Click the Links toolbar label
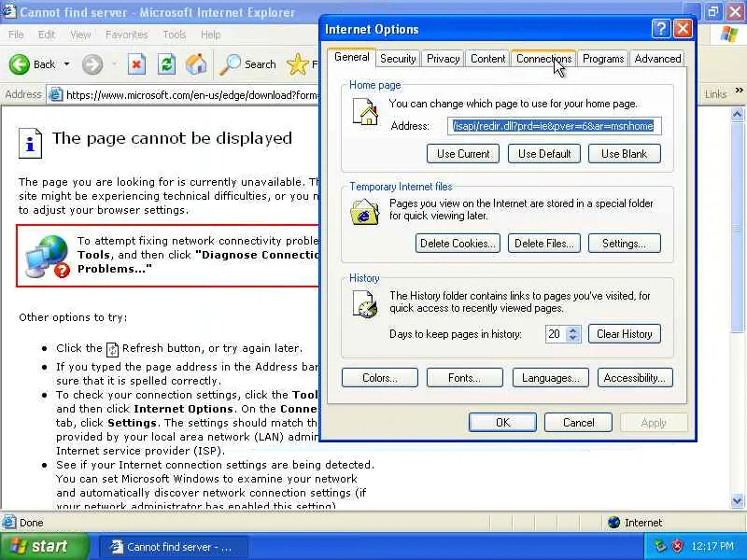 point(715,94)
